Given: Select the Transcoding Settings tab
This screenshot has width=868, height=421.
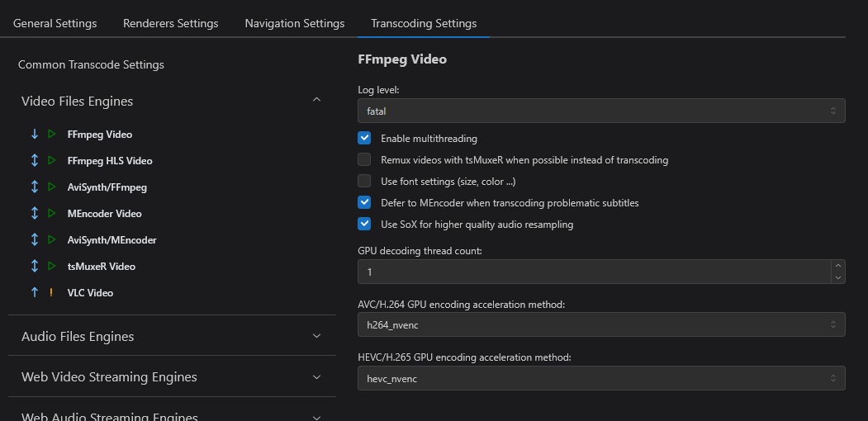Looking at the screenshot, I should tap(424, 24).
